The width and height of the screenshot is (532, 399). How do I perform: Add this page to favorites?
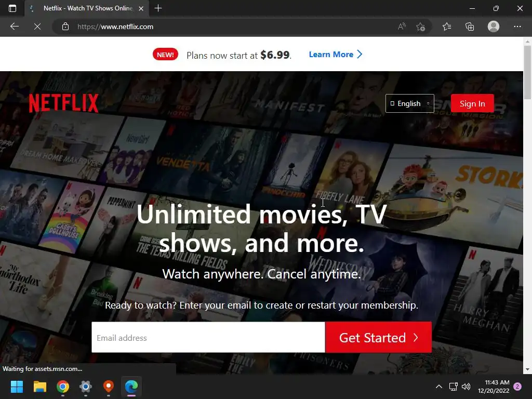(x=420, y=26)
